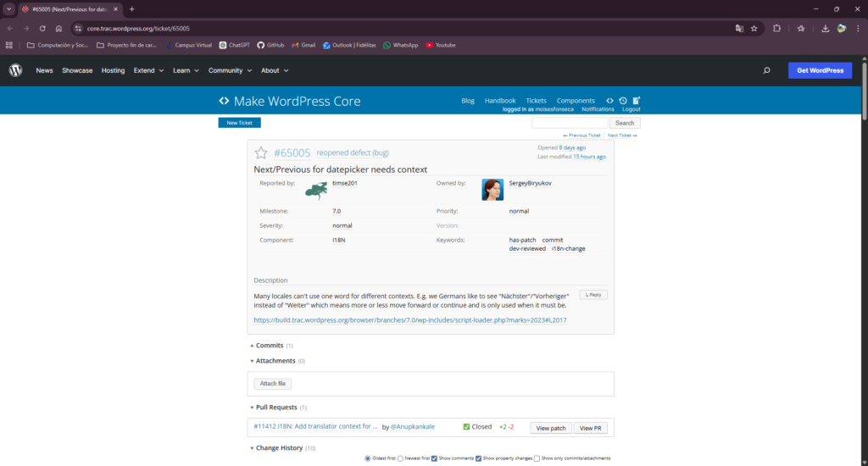The width and height of the screenshot is (868, 466).
Task: Reply to the ticket description
Action: [x=593, y=295]
